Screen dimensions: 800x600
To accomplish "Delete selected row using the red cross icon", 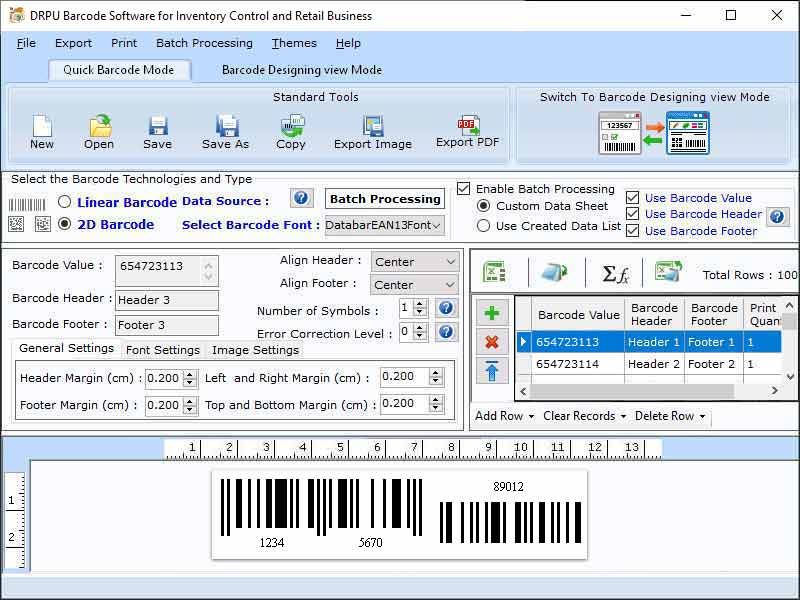I will click(491, 341).
